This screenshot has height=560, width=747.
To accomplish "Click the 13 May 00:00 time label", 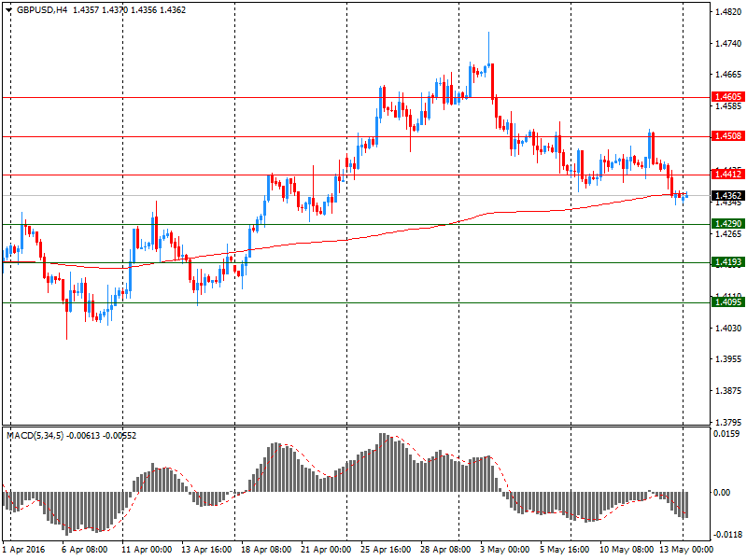I will [x=686, y=550].
